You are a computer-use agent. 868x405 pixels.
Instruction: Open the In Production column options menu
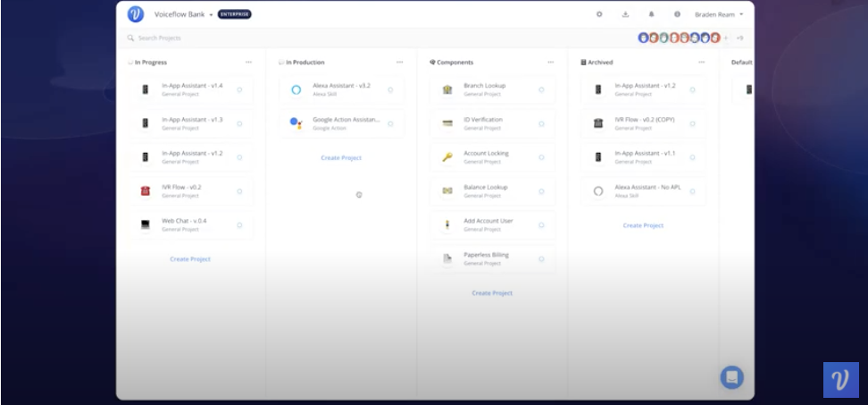pyautogui.click(x=400, y=62)
